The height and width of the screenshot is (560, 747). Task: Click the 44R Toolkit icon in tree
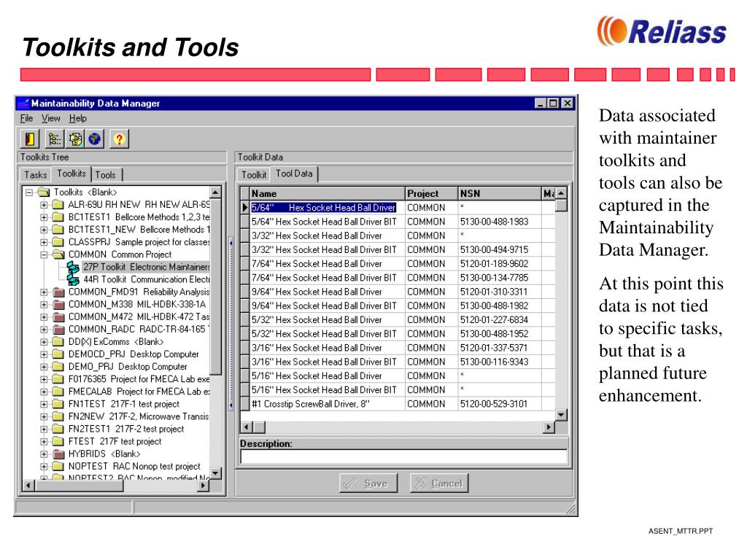(x=73, y=279)
